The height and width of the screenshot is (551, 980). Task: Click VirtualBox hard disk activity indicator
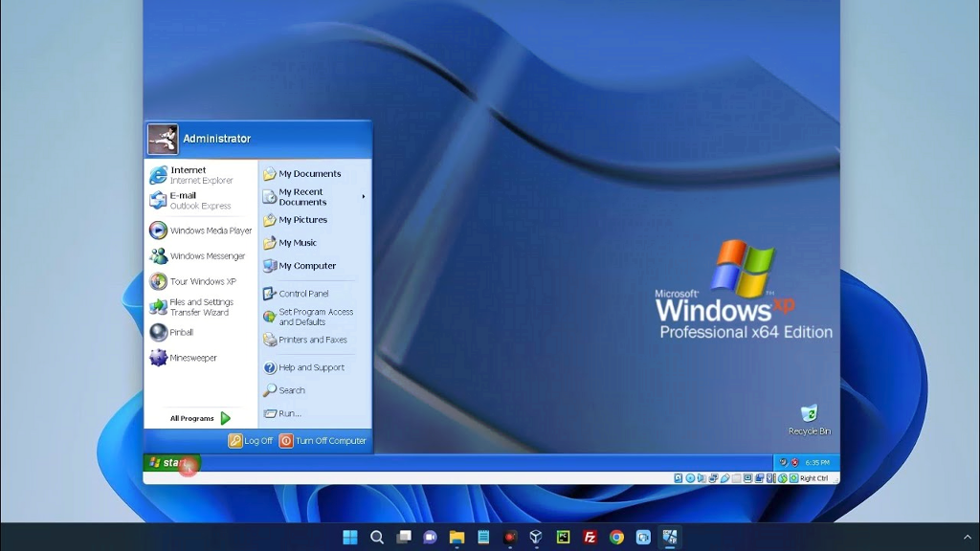(x=679, y=478)
